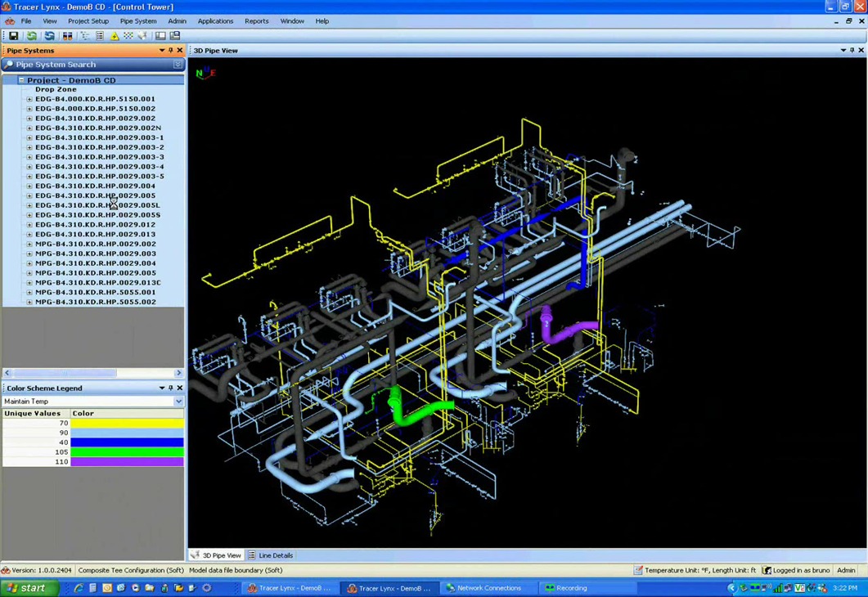Click the Windows start button
868x597 pixels.
[x=28, y=587]
